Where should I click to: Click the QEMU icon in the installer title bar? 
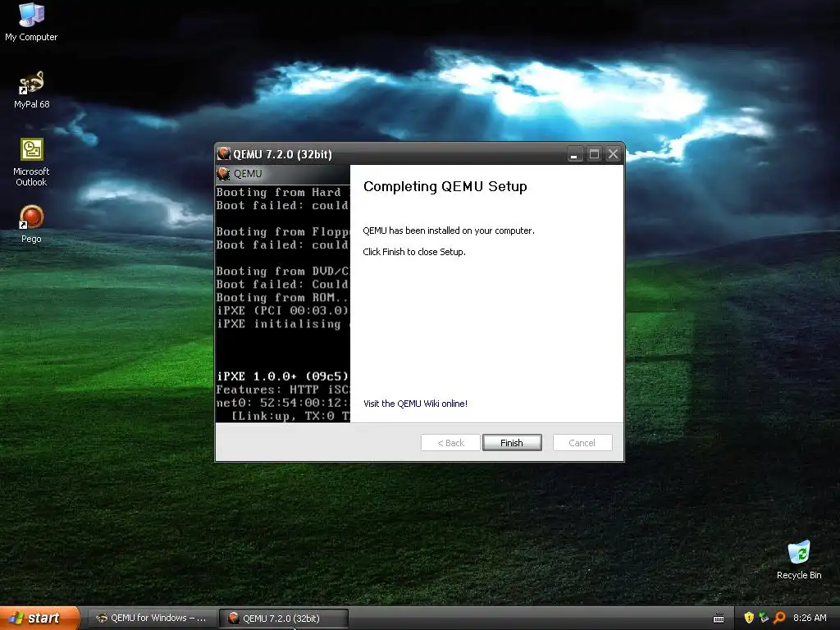(224, 154)
